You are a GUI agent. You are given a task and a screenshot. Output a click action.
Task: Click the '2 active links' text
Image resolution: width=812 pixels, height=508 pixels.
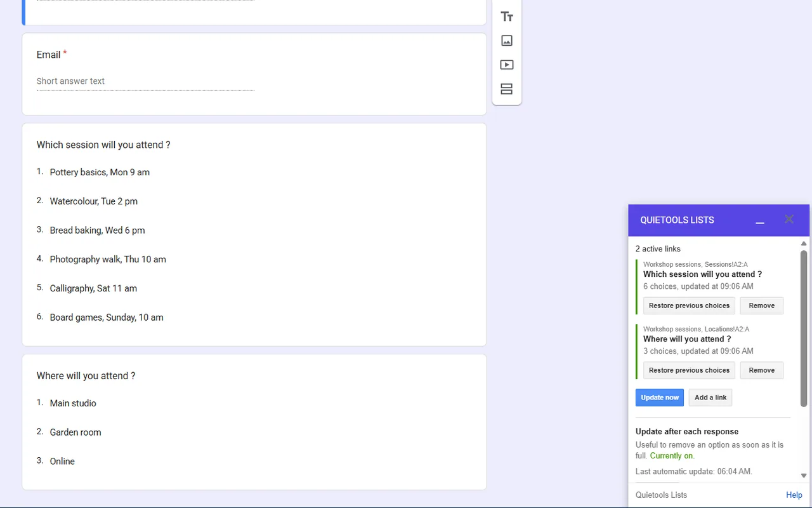tap(658, 249)
